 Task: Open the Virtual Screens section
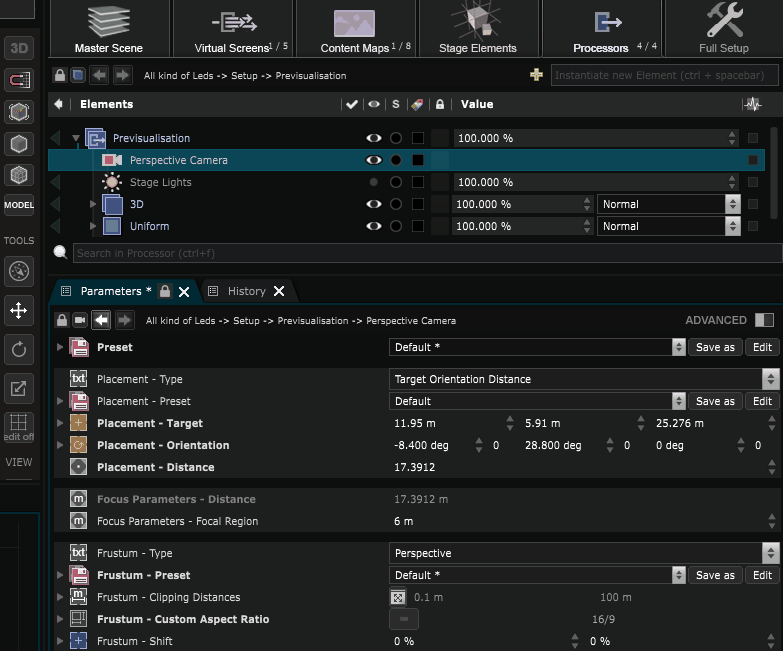[233, 28]
